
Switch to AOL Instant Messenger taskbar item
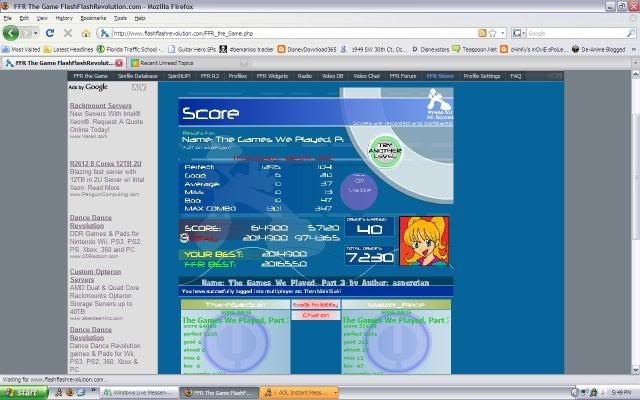pyautogui.click(x=301, y=393)
